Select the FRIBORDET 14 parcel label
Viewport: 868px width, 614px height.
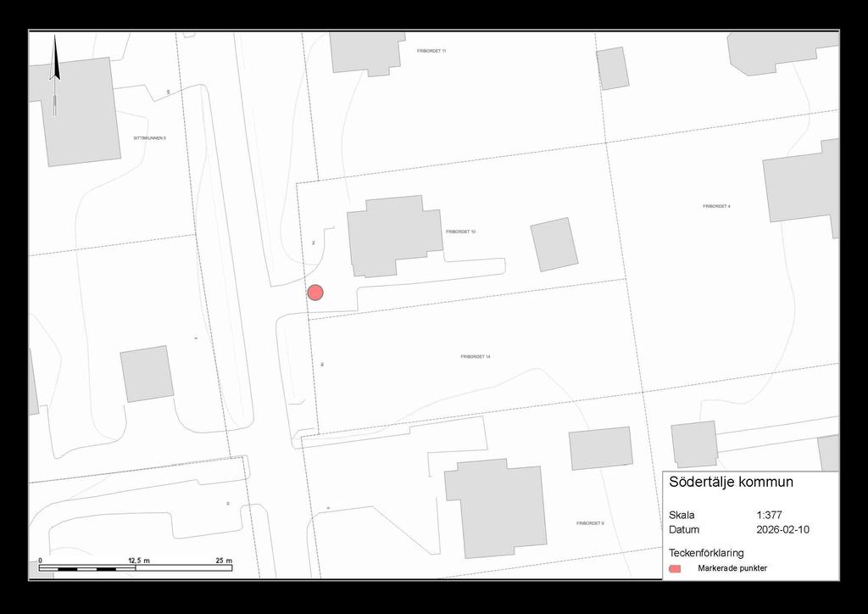click(476, 357)
